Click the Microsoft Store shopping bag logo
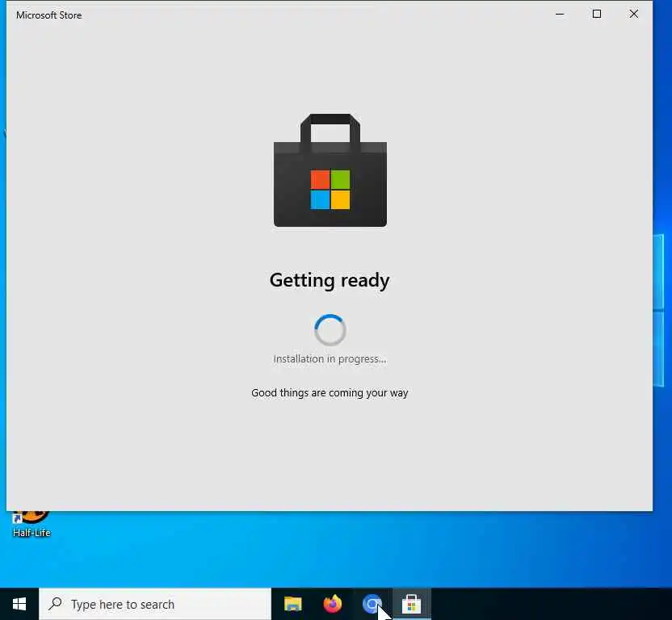672x620 pixels. 330,170
